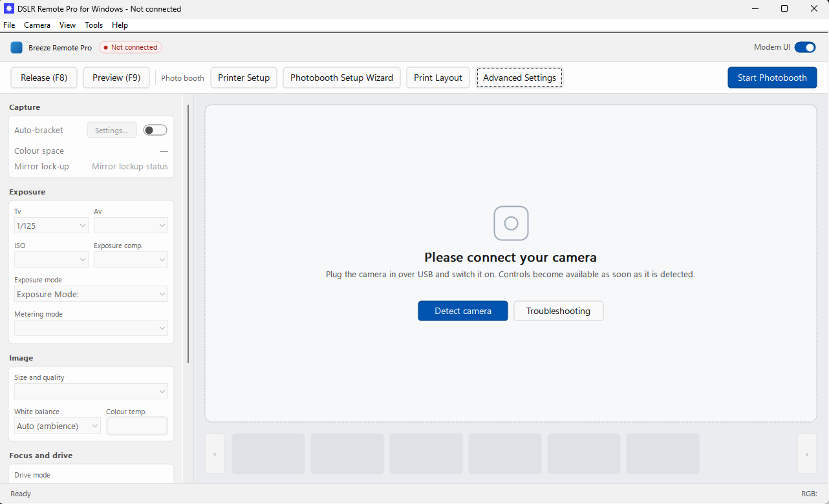Click the left panel vertical scrollbar
The width and height of the screenshot is (829, 504).
point(188,233)
